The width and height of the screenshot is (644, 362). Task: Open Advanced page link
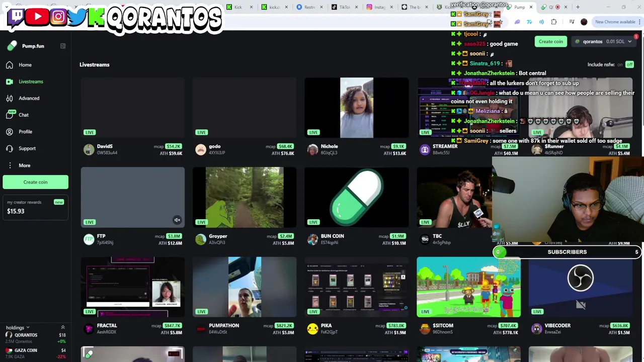29,98
